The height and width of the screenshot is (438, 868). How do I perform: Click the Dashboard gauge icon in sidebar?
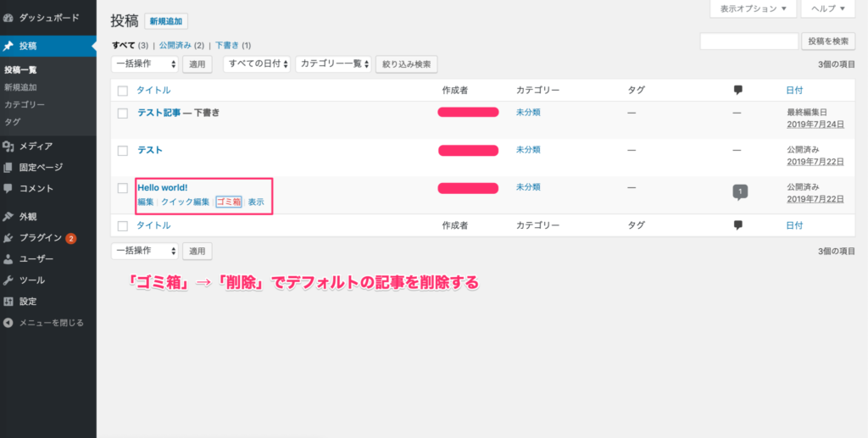coord(8,18)
